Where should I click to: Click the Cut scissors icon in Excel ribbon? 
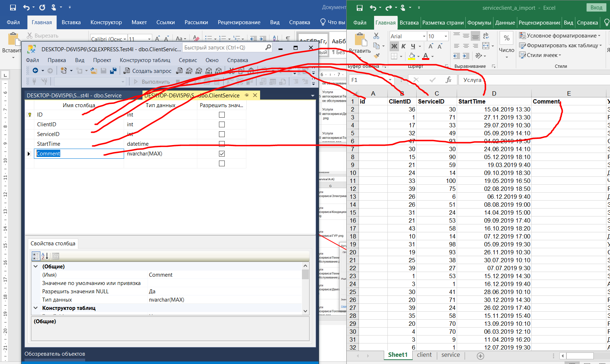pyautogui.click(x=376, y=36)
